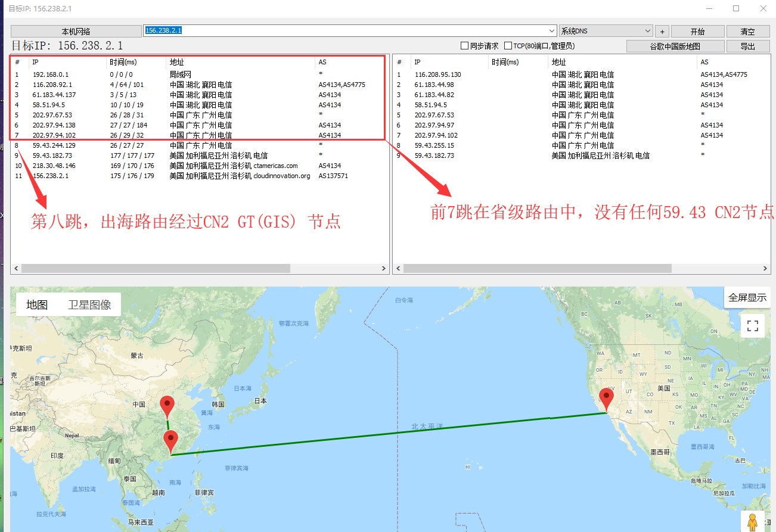Enable the TCP(80端口,管理员) checkbox

[508, 46]
